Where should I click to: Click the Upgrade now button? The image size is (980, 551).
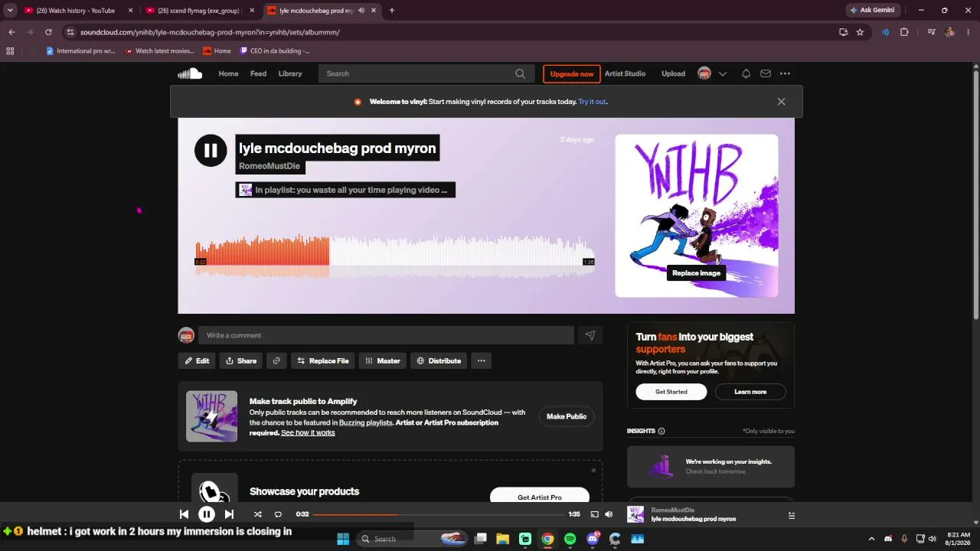click(571, 73)
